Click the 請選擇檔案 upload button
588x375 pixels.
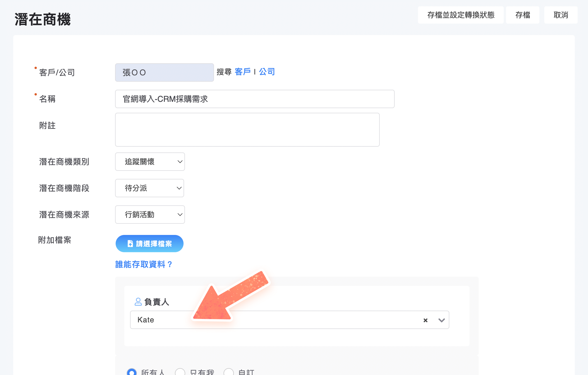150,244
